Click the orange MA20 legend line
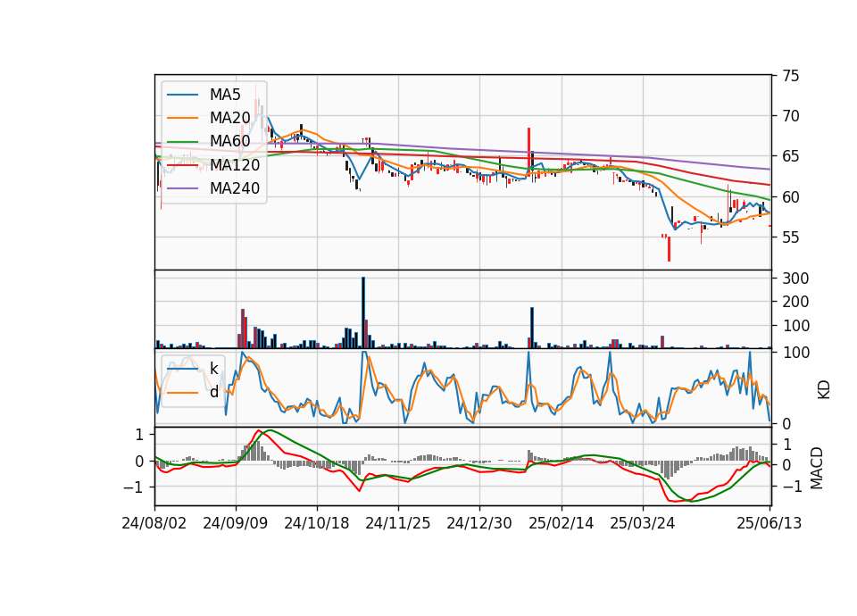This screenshot has width=857, height=616. coord(182,118)
